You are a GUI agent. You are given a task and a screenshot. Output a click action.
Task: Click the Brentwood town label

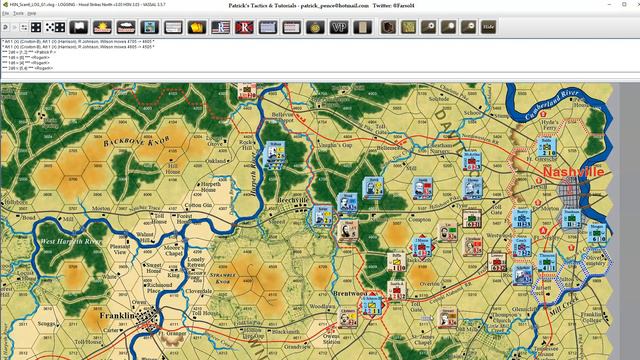350,293
